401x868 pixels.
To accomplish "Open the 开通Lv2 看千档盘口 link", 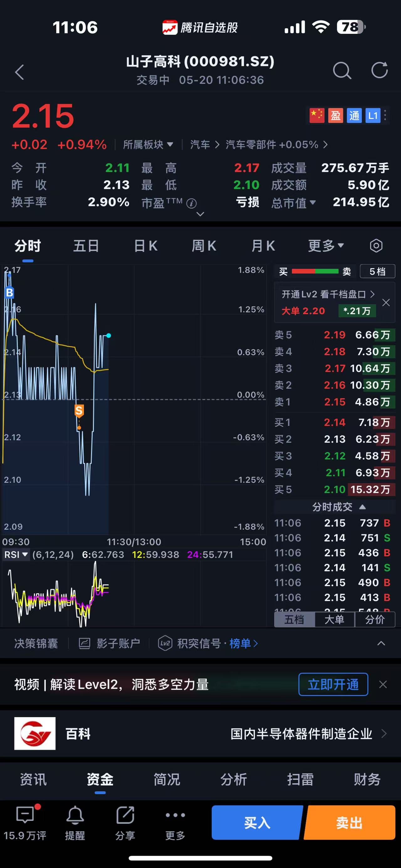I will point(328,294).
